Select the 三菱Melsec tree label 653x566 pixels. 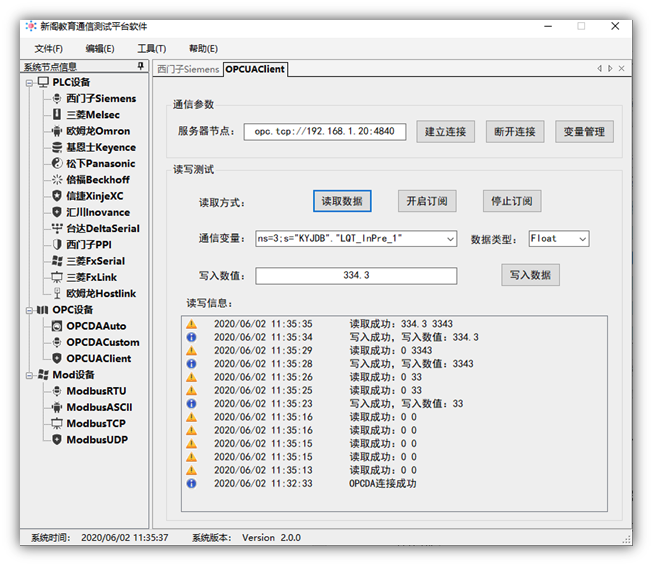click(x=93, y=115)
